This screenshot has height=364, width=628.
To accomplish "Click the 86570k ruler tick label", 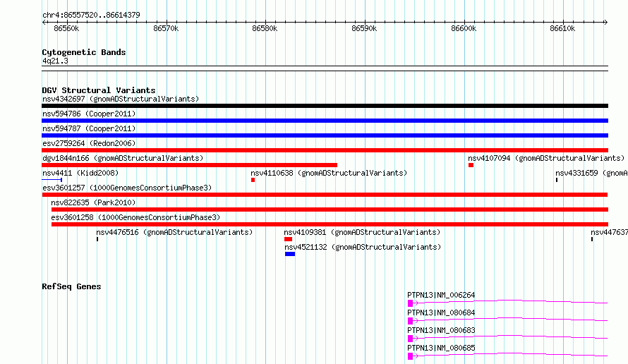I will click(x=166, y=28).
